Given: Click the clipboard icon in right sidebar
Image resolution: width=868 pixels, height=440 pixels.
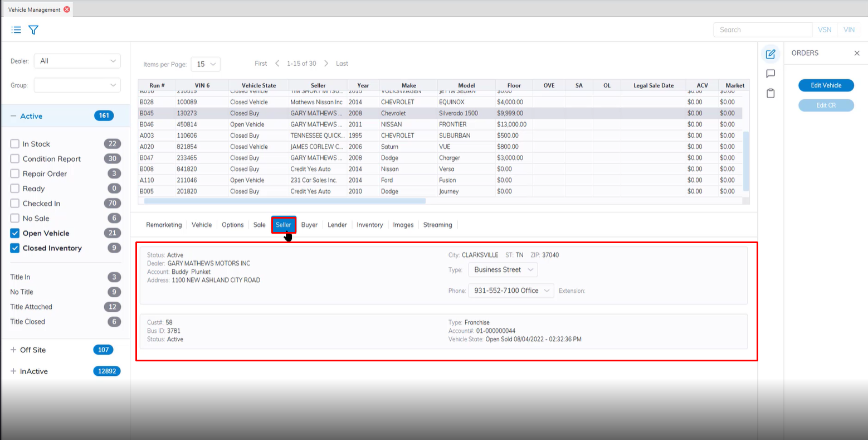Looking at the screenshot, I should (771, 93).
